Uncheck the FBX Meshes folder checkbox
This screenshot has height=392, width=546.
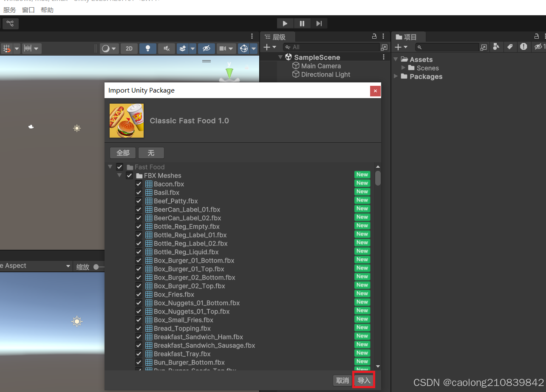[x=129, y=175]
